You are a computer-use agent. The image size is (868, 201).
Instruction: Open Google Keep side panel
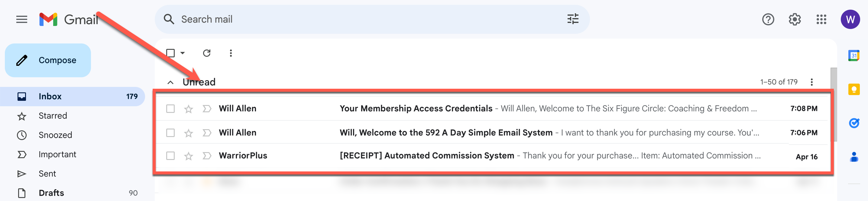[x=853, y=90]
